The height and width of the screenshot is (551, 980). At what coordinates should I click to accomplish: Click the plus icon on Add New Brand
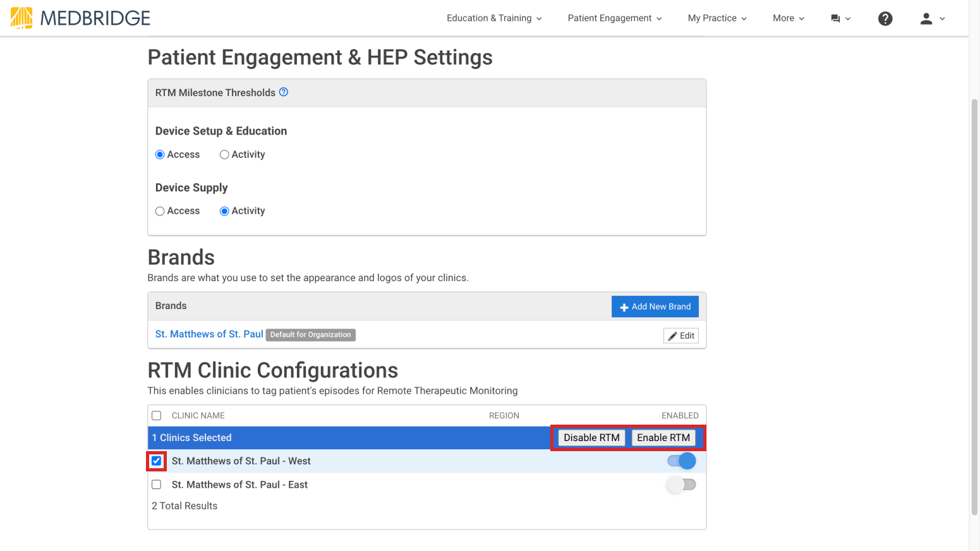point(624,306)
